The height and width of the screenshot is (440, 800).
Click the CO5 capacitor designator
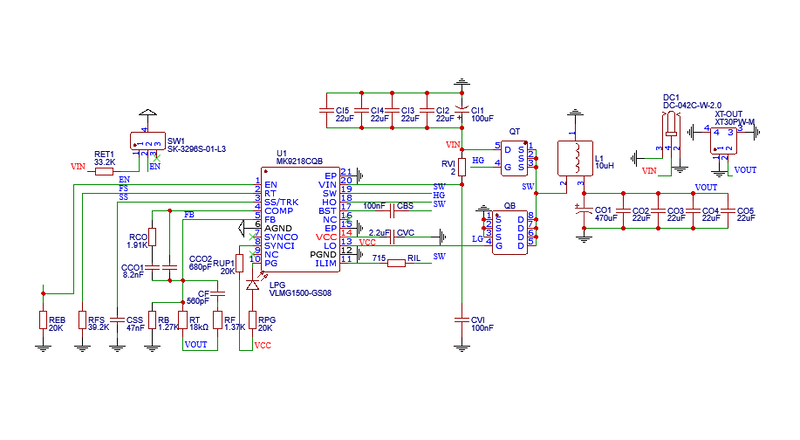pyautogui.click(x=745, y=210)
